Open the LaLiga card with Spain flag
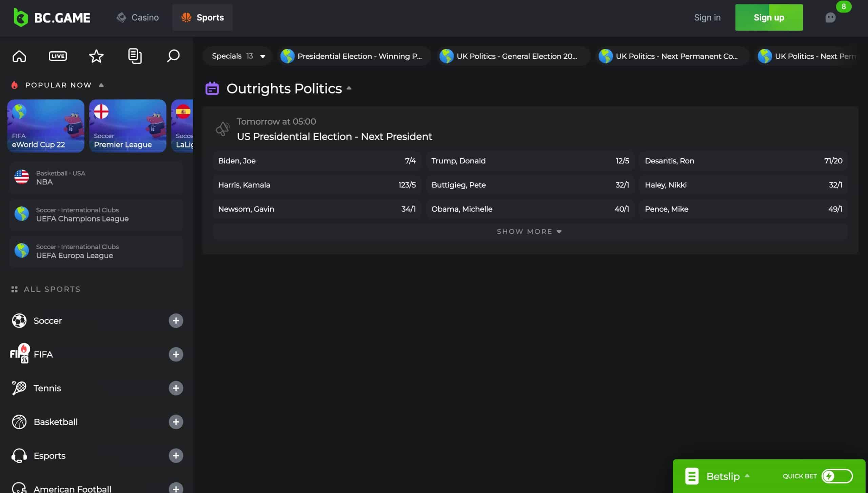868x493 pixels. pyautogui.click(x=182, y=126)
